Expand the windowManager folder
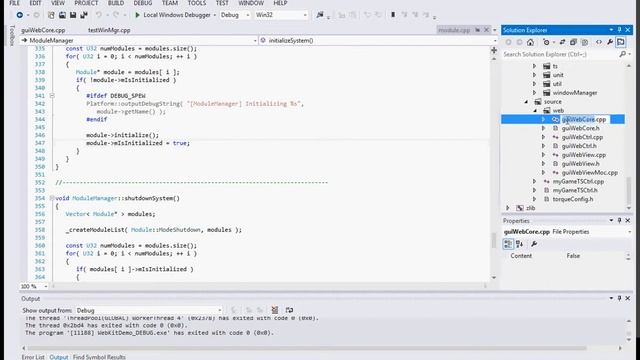 (534, 93)
